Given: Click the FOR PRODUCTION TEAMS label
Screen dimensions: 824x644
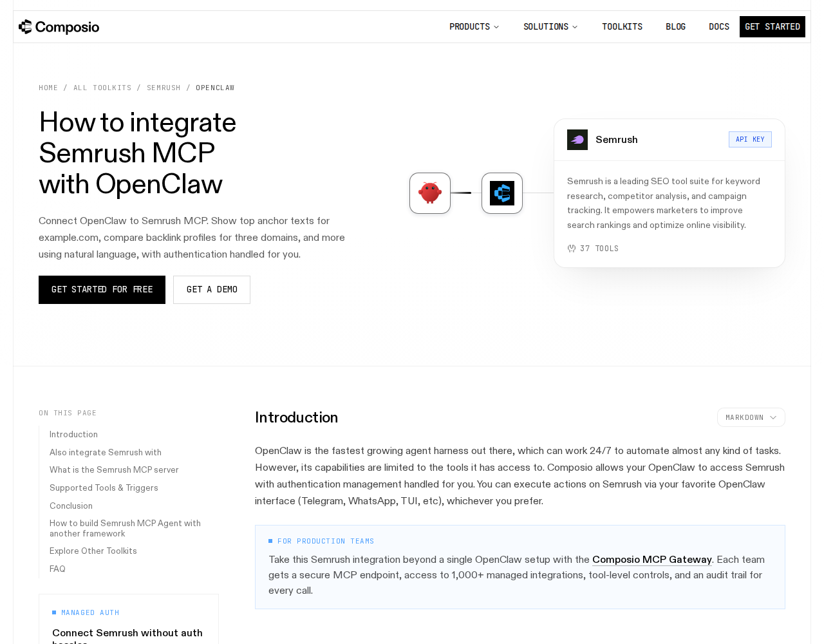Looking at the screenshot, I should pos(325,542).
